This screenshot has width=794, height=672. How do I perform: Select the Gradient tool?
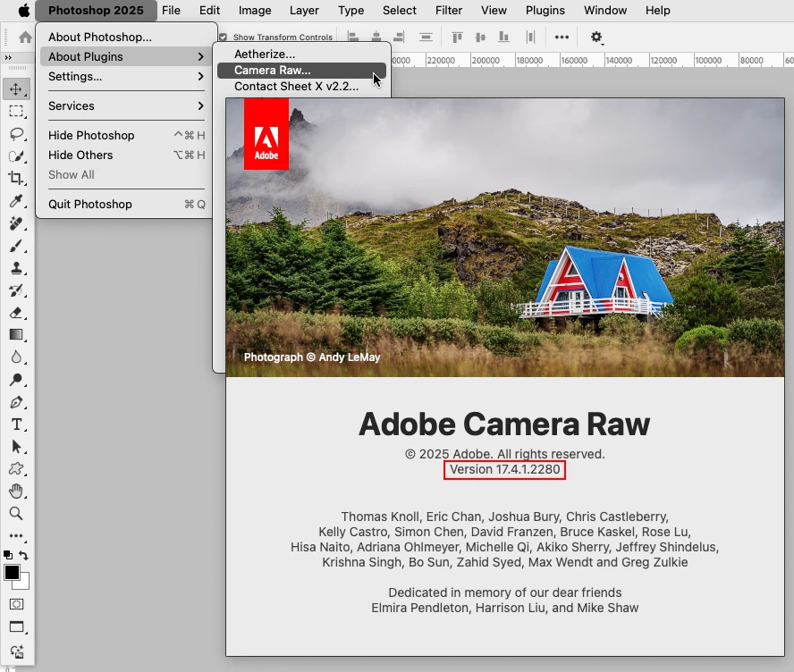point(16,335)
